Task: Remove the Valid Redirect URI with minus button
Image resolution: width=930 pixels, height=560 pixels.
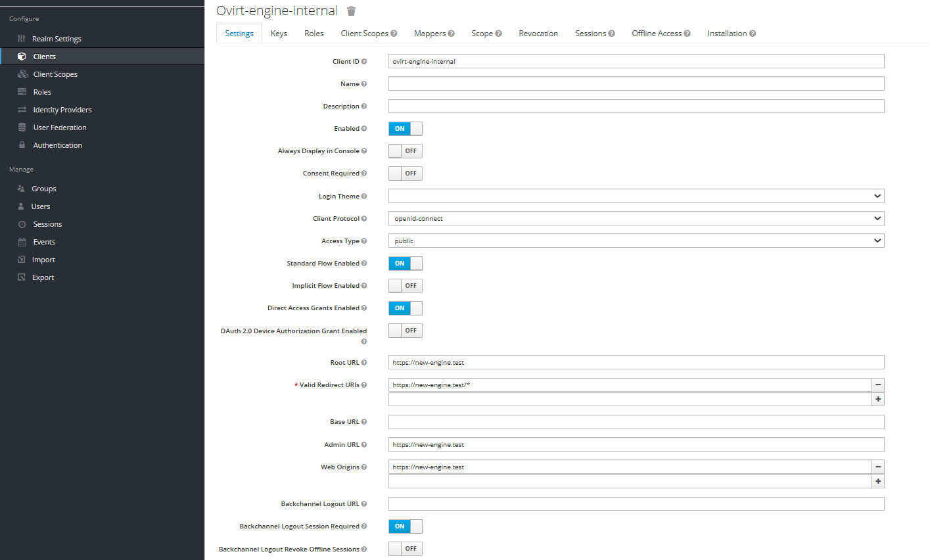Action: pos(878,385)
